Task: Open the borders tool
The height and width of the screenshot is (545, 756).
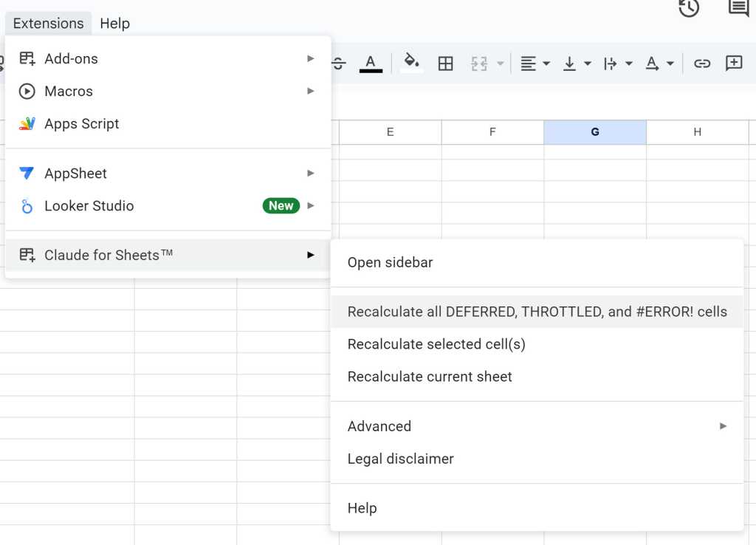Action: coord(445,64)
